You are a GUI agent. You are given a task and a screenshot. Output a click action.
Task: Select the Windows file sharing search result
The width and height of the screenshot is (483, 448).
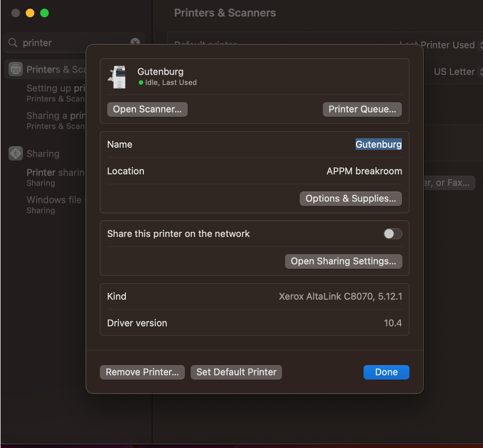point(54,205)
